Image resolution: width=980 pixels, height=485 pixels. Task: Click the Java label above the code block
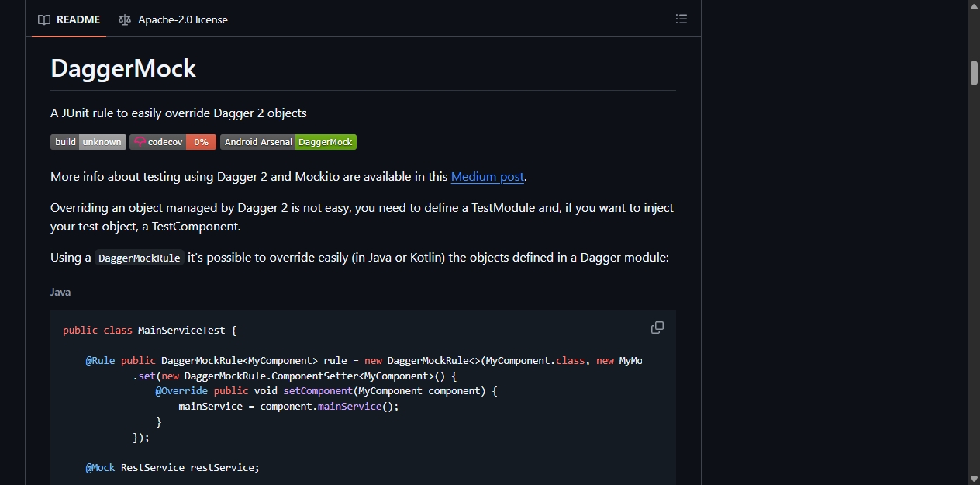point(60,293)
